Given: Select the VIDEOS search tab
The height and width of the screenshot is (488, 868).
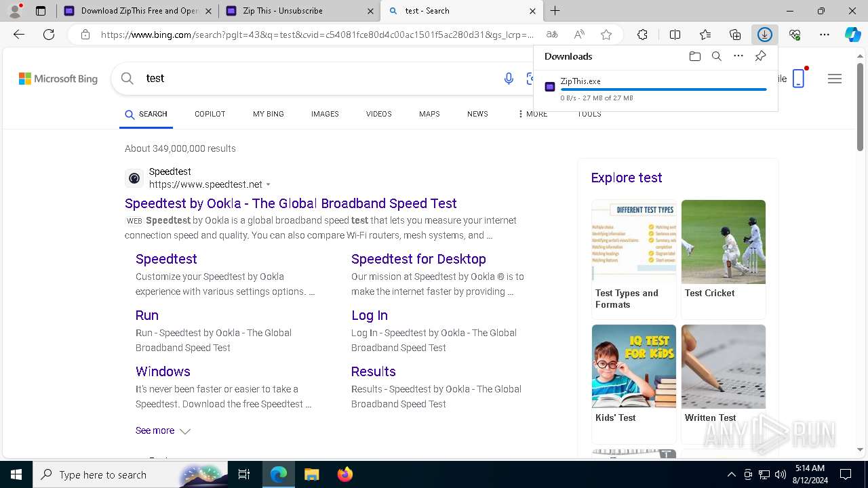Looking at the screenshot, I should [379, 114].
